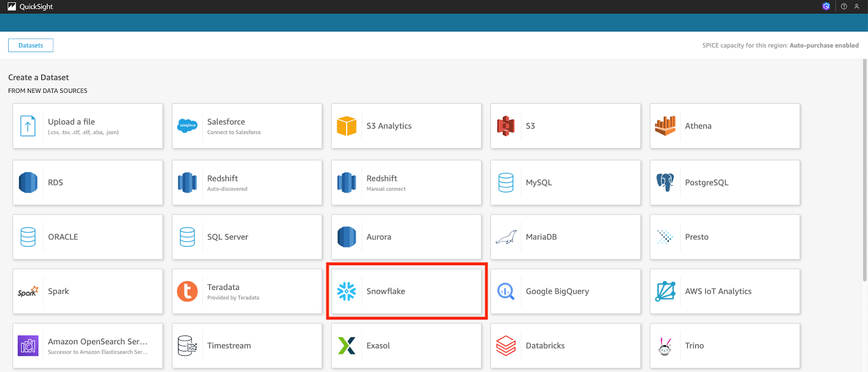Image resolution: width=868 pixels, height=372 pixels.
Task: Click the Databricks red layered icon
Action: (506, 346)
